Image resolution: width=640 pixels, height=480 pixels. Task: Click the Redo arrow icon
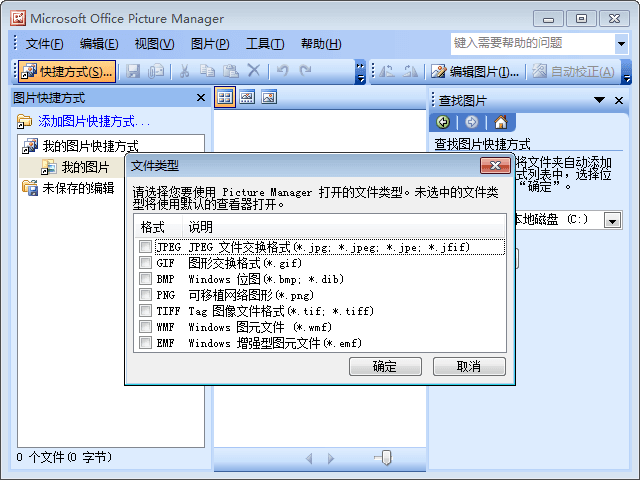[305, 71]
